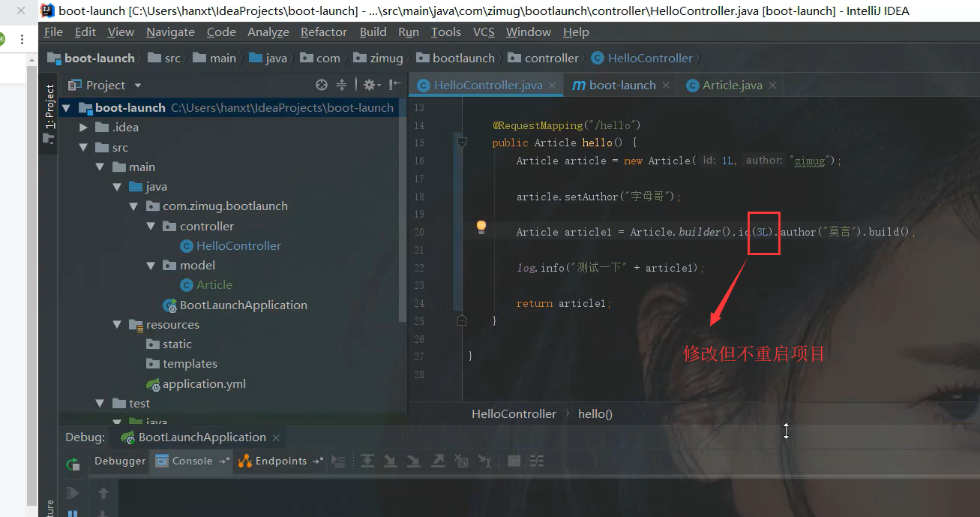Viewport: 980px width, 517px height.
Task: Close the boot-launch editor tab
Action: 666,86
